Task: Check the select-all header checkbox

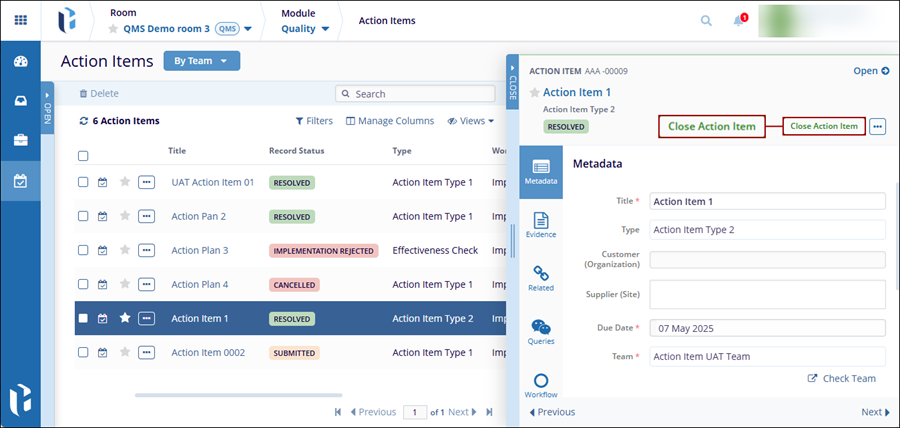Action: (84, 156)
